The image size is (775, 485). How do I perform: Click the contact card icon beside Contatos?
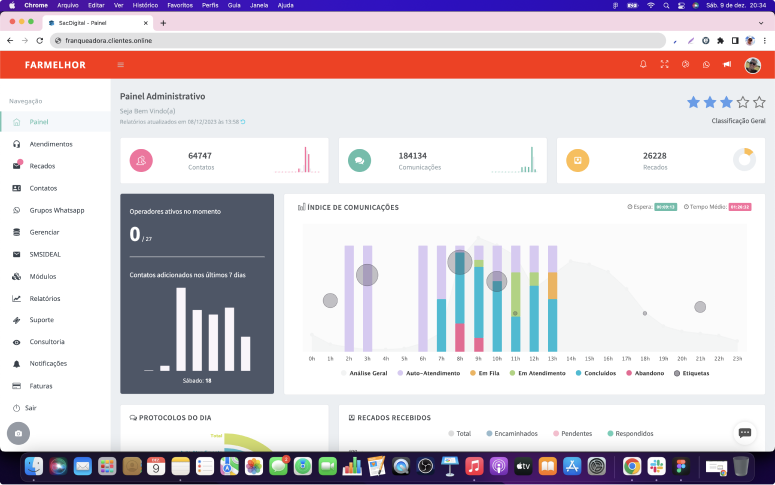pyautogui.click(x=16, y=188)
